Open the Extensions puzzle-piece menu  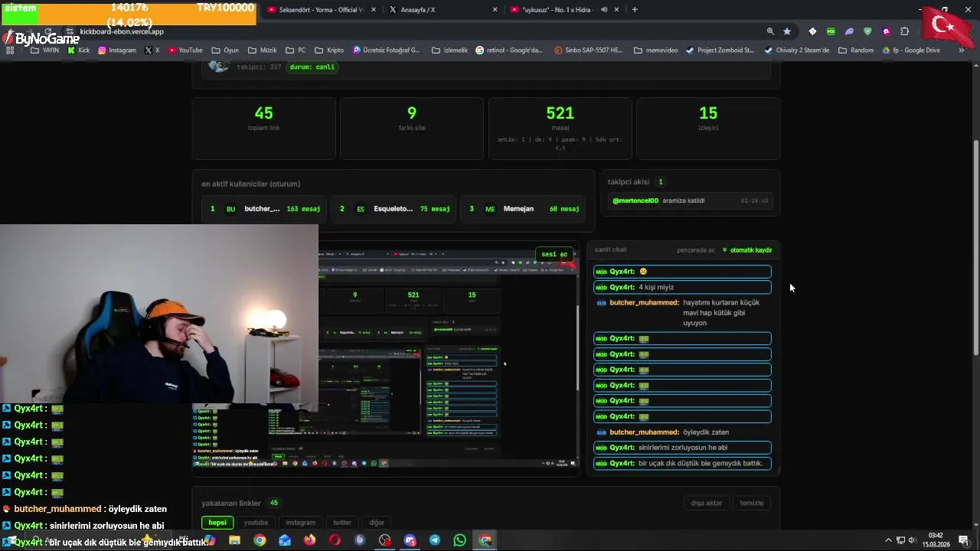904,31
